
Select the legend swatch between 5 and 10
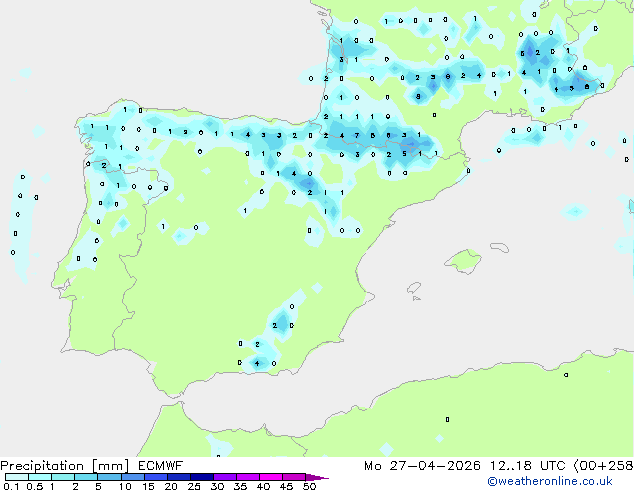pos(109,477)
